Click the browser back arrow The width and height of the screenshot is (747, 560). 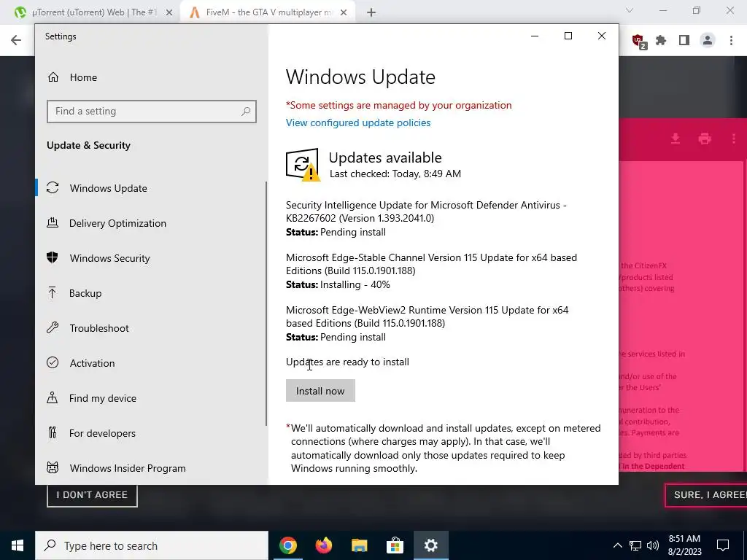click(16, 40)
